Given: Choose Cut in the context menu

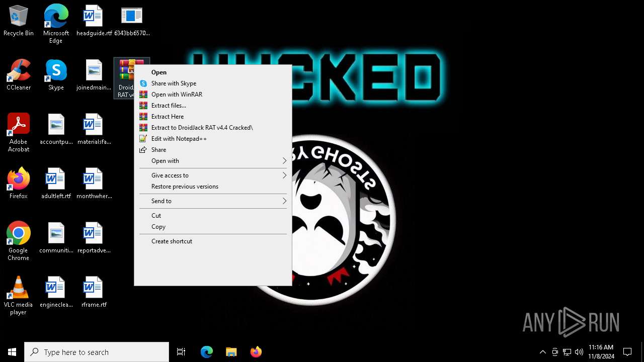Looking at the screenshot, I should pos(213,216).
